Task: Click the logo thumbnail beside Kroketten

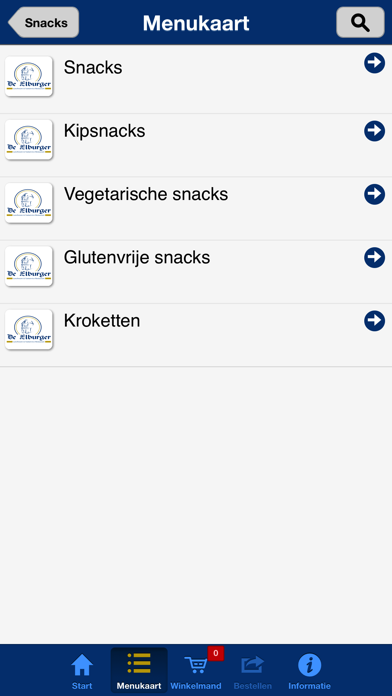Action: (x=29, y=329)
